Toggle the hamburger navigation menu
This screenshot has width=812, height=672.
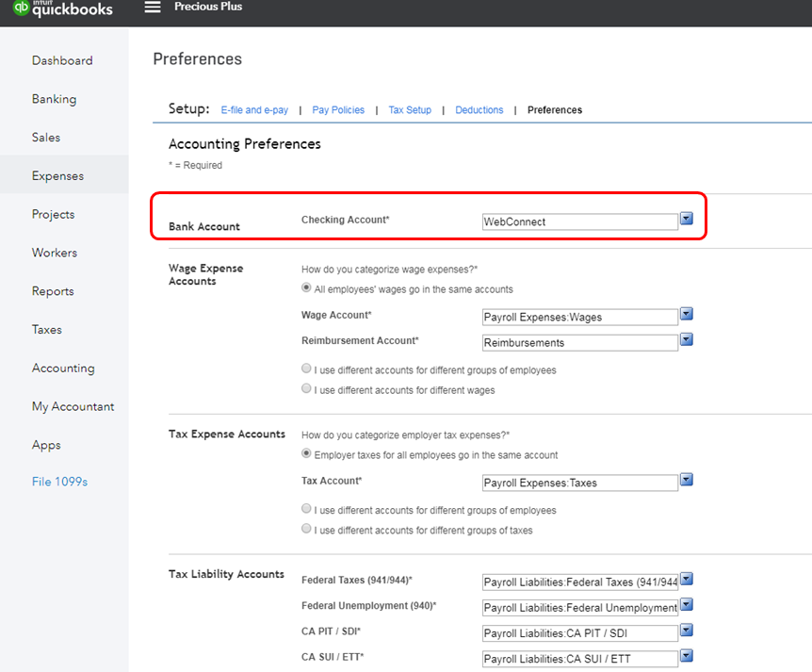pos(153,8)
